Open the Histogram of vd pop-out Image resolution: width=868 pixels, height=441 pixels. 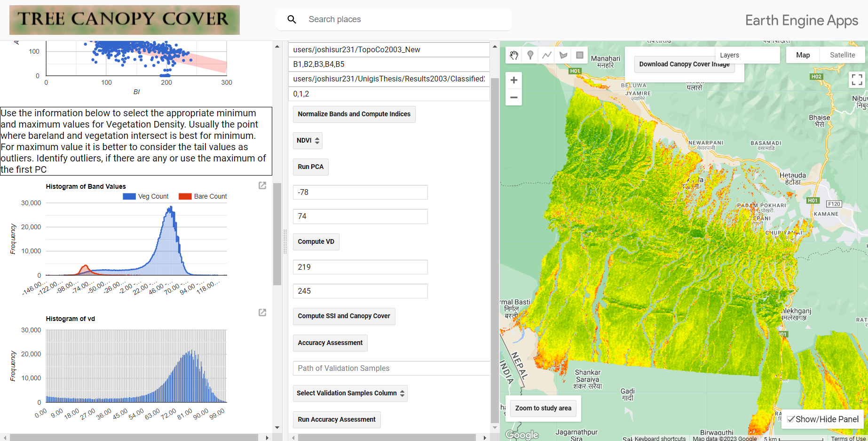point(262,312)
